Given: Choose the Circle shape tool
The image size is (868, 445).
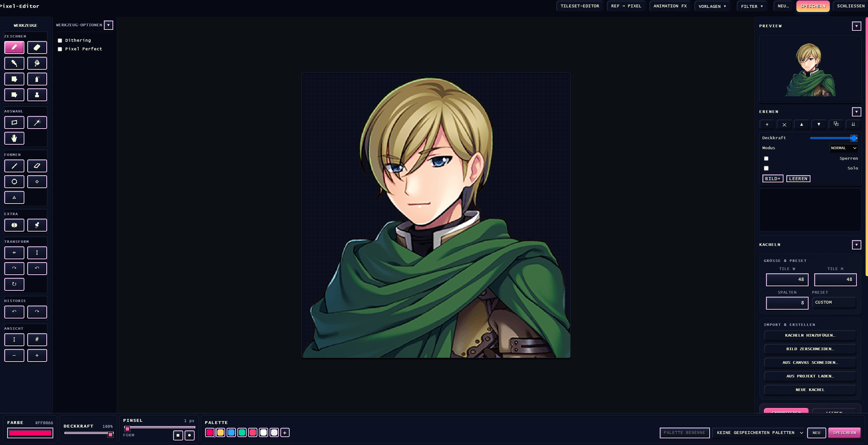Looking at the screenshot, I should [x=14, y=182].
